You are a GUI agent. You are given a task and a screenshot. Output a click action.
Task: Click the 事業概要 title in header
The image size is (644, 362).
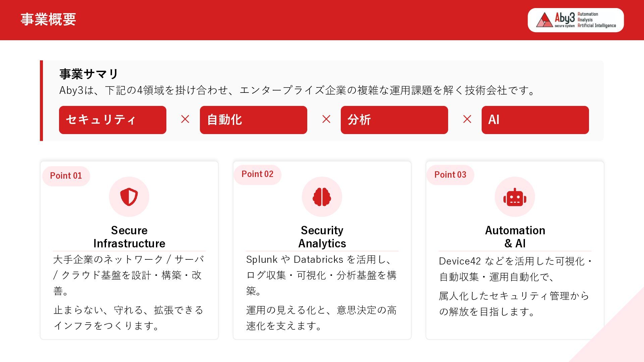(x=48, y=19)
